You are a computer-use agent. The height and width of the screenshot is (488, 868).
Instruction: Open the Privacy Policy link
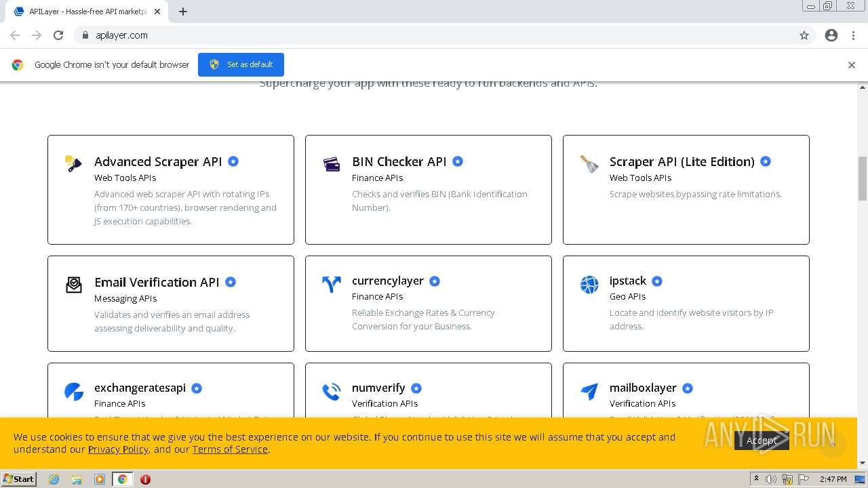118,449
